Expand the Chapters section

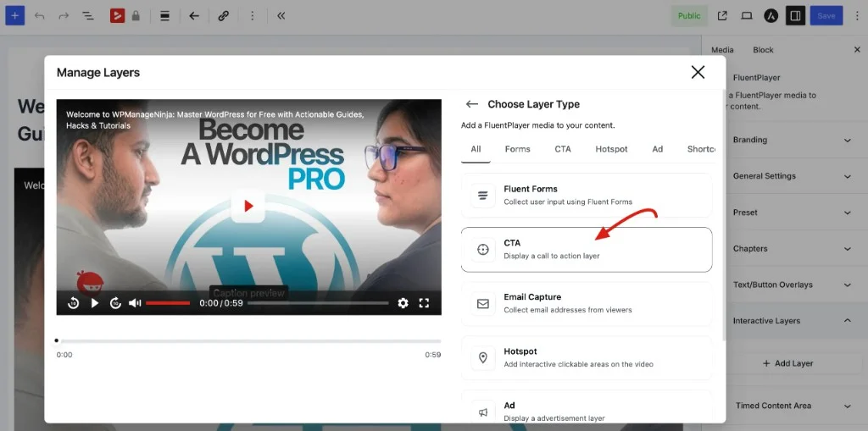pos(793,248)
